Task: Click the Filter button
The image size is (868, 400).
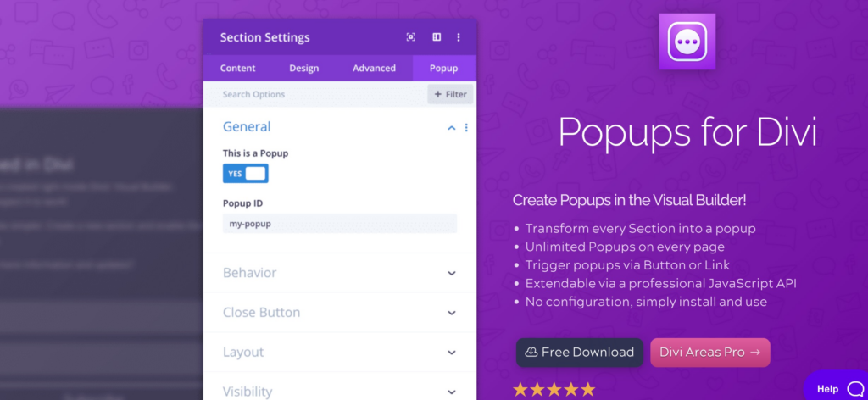Action: pyautogui.click(x=451, y=94)
